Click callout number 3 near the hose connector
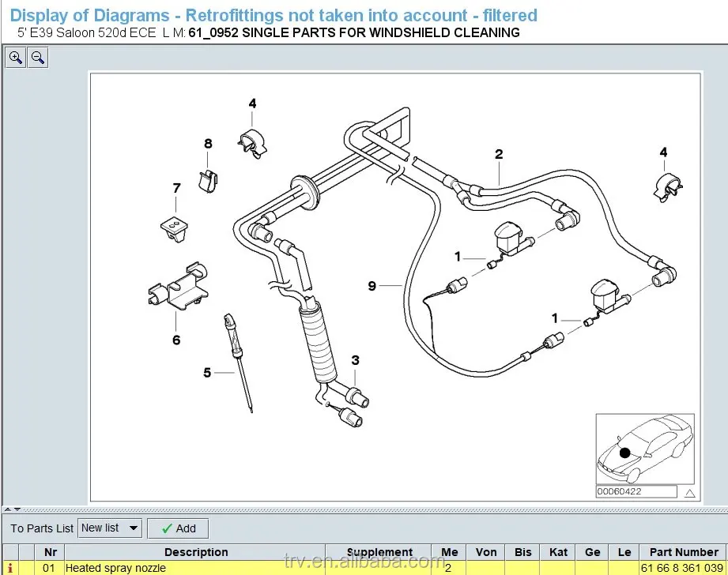728x575 pixels. click(355, 360)
